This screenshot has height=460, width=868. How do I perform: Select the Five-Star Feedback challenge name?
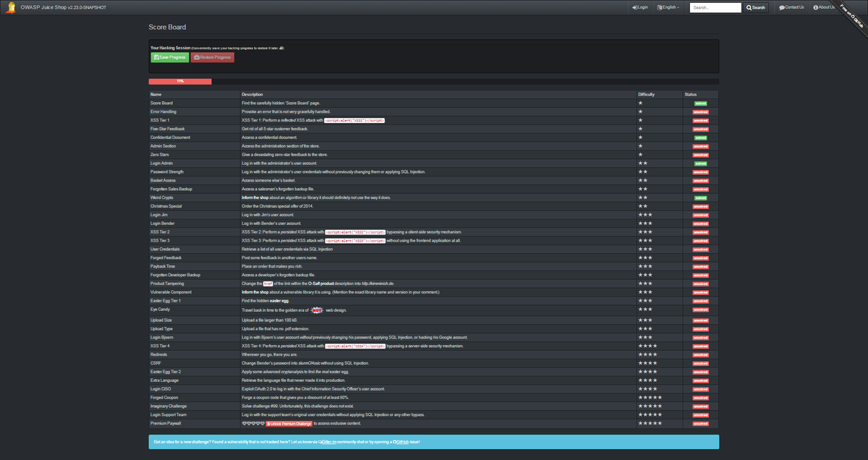coord(169,129)
